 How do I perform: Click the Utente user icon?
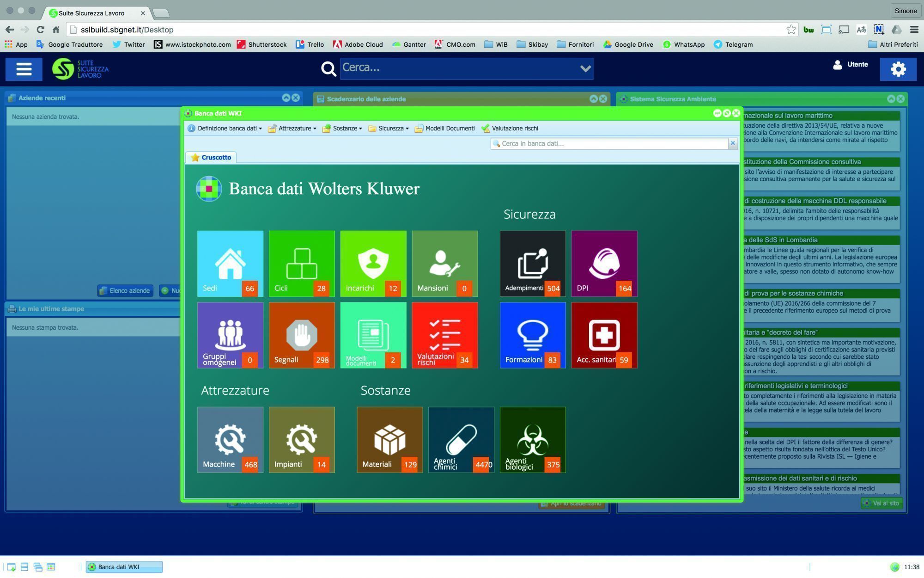(837, 65)
